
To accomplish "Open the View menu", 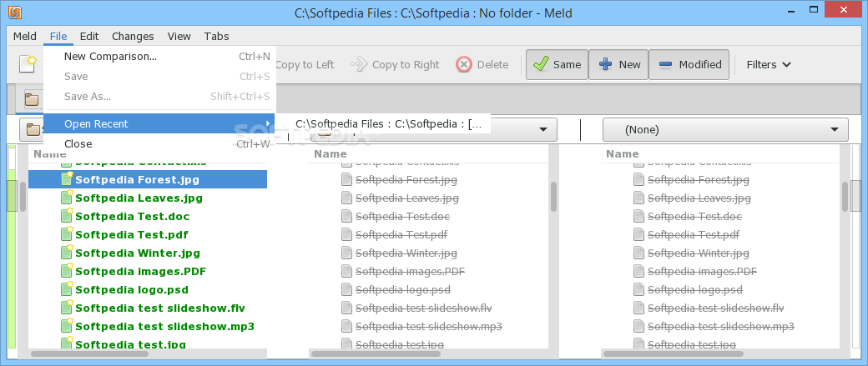I will click(179, 37).
